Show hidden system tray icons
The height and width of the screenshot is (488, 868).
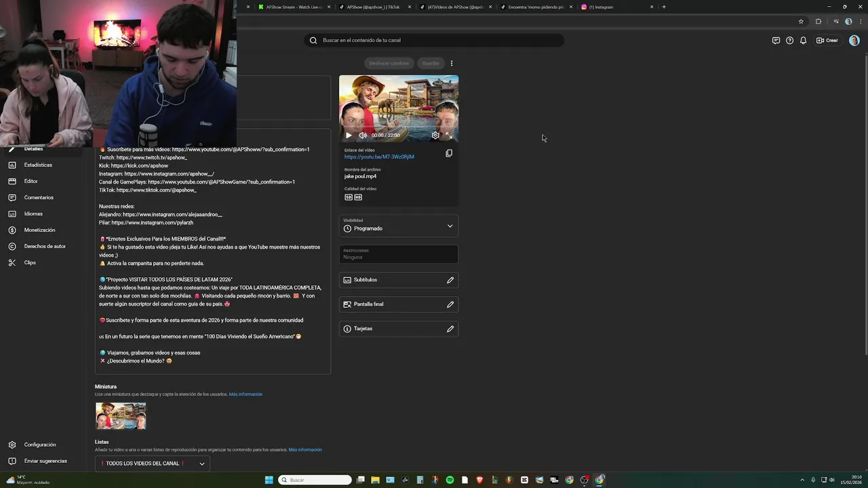[x=802, y=480]
